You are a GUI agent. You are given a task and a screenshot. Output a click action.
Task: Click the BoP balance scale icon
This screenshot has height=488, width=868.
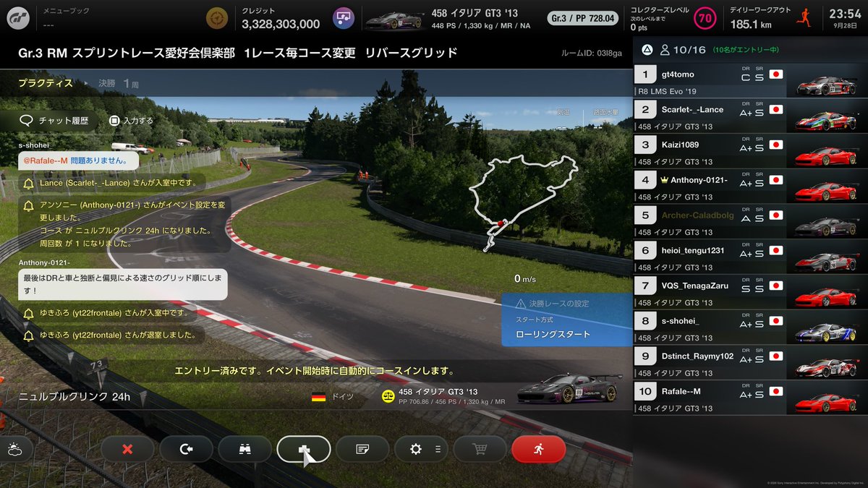point(388,396)
